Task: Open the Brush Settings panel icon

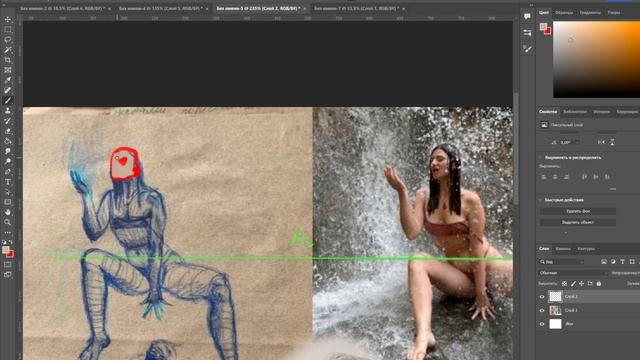Action: (527, 49)
